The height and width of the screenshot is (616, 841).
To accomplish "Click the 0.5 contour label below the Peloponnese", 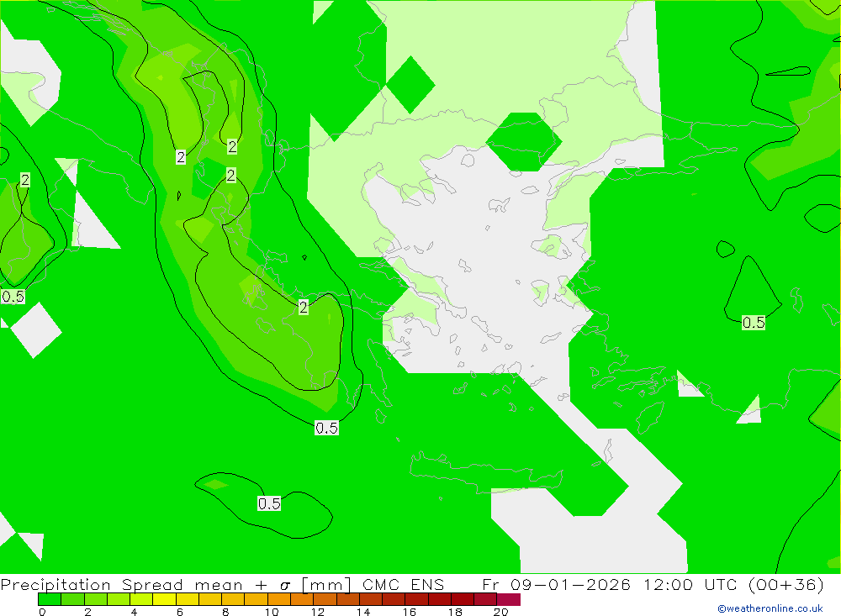I will 326,428.
